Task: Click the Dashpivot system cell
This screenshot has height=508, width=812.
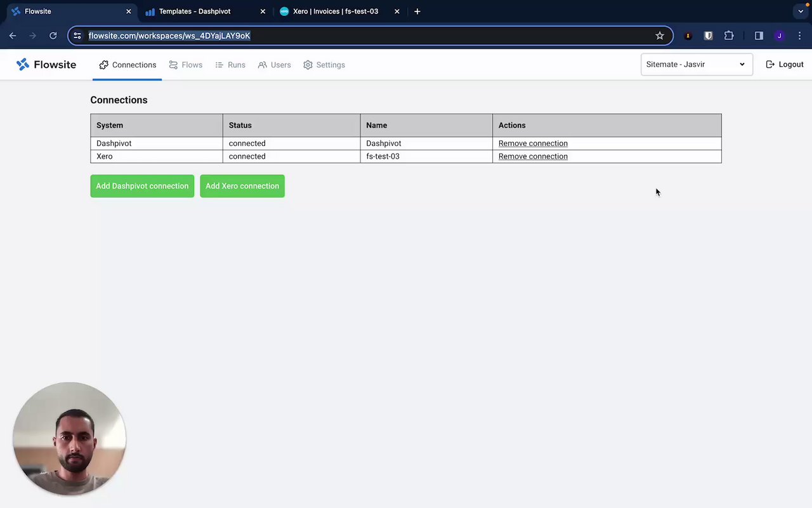Action: 156,144
